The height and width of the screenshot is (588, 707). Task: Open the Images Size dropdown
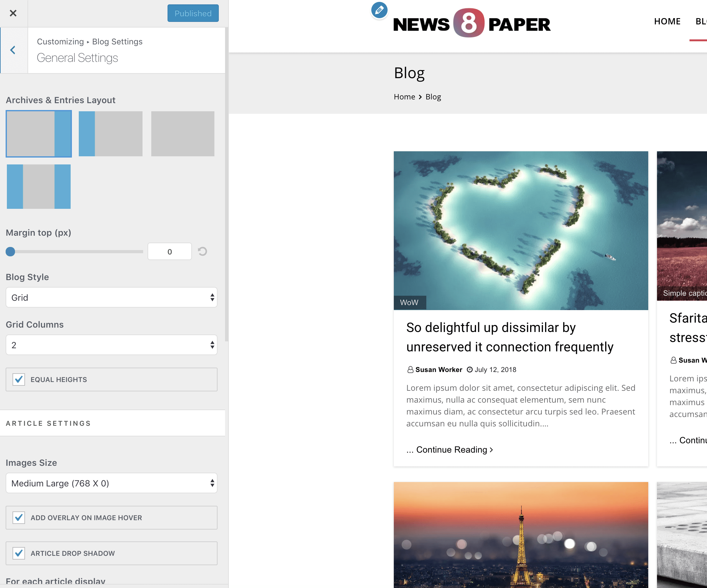coord(112,483)
